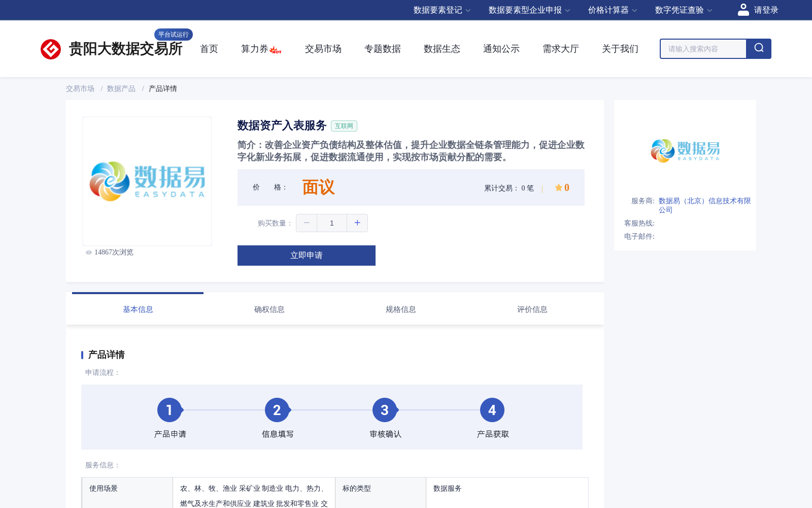Image resolution: width=812 pixels, height=508 pixels.
Task: Click the orange star rating icon
Action: (558, 187)
